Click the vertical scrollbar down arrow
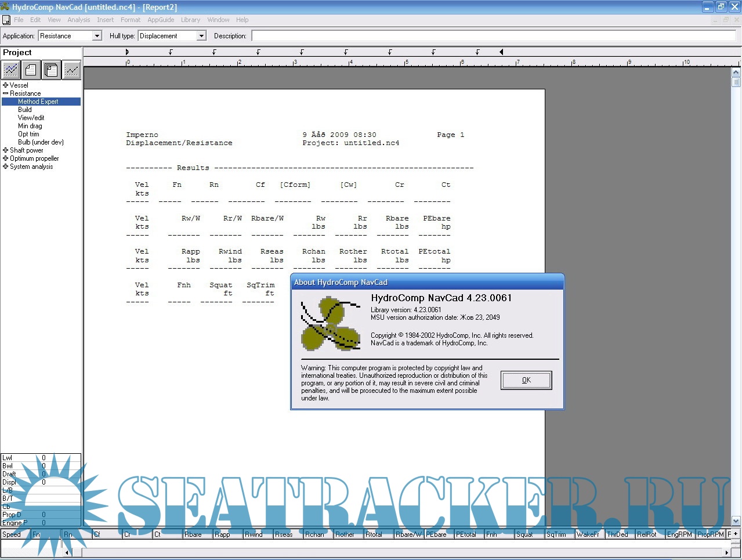This screenshot has width=742, height=560. (x=736, y=521)
